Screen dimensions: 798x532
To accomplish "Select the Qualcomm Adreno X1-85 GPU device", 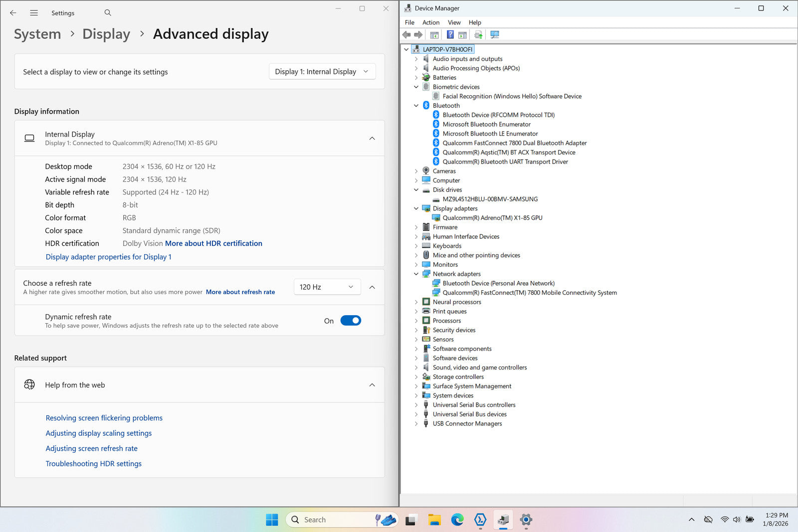I will coord(492,218).
